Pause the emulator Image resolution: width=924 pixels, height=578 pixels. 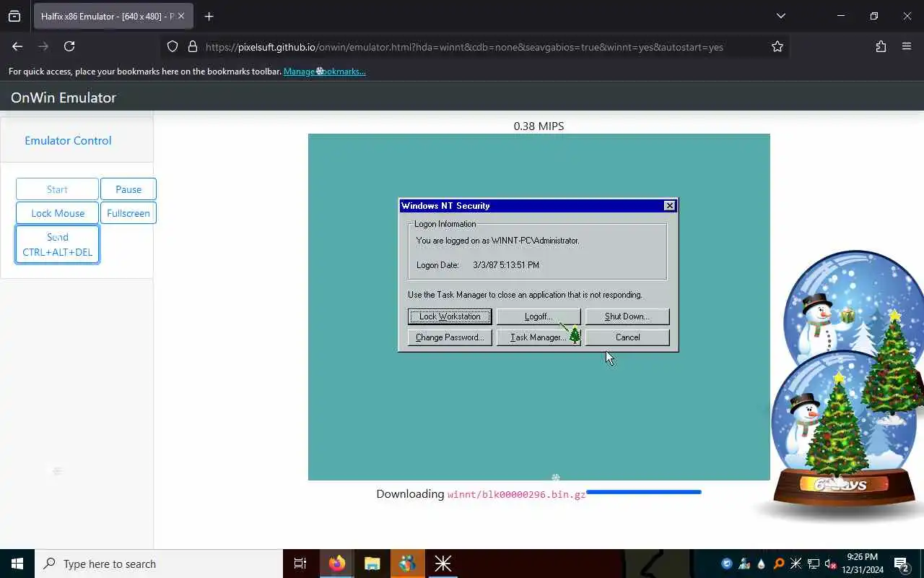(x=128, y=189)
